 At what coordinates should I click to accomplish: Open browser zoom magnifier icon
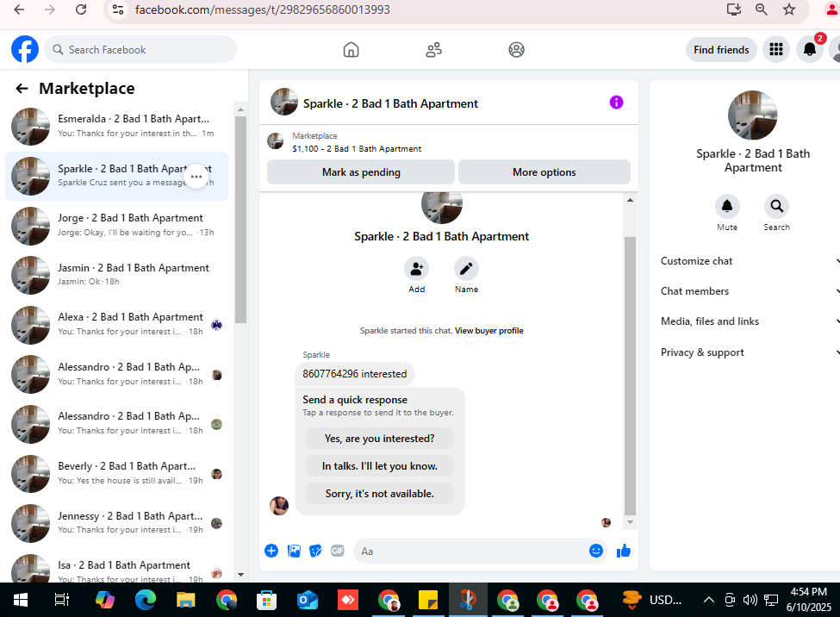[x=761, y=9]
